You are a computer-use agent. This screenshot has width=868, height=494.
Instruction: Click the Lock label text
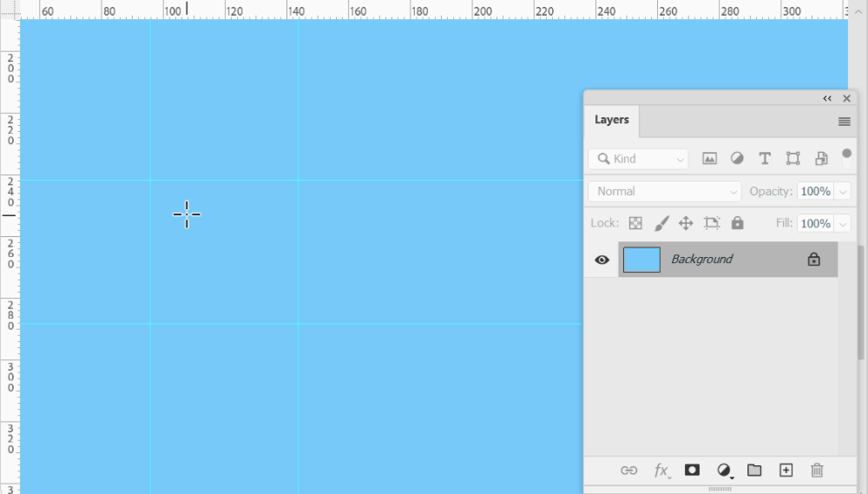tap(604, 223)
